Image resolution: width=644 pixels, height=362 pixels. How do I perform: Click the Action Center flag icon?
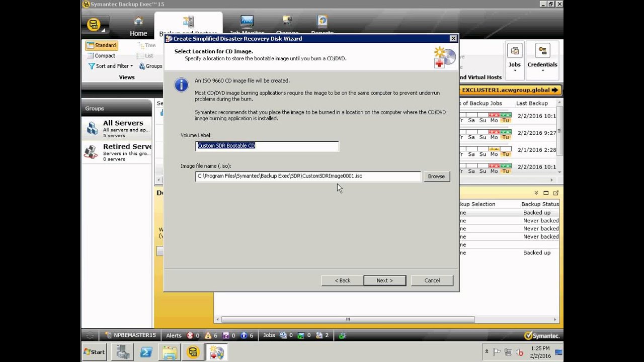pyautogui.click(x=497, y=352)
